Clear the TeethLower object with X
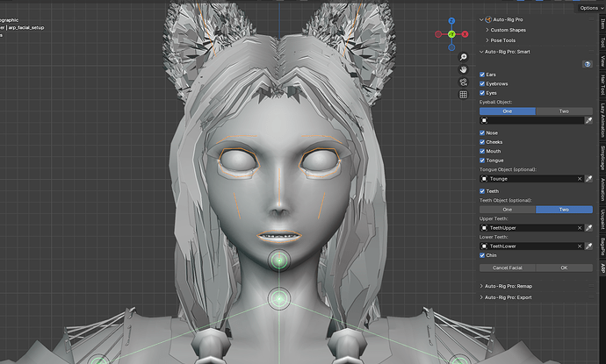The height and width of the screenshot is (364, 606). coord(580,246)
